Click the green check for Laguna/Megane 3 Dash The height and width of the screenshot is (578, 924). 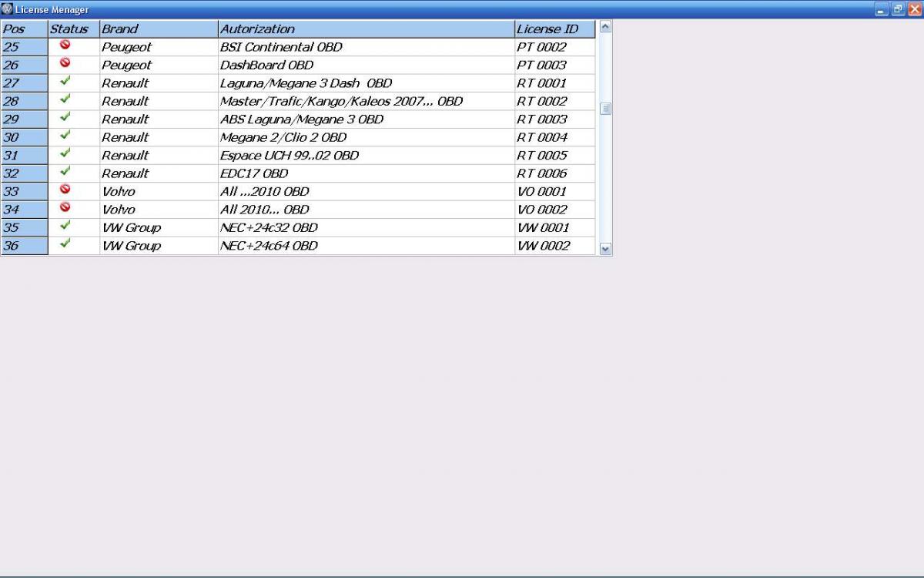pos(65,81)
